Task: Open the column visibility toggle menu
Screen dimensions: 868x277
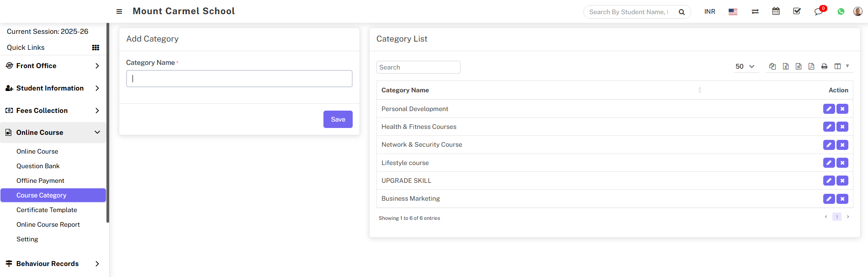Action: 841,66
